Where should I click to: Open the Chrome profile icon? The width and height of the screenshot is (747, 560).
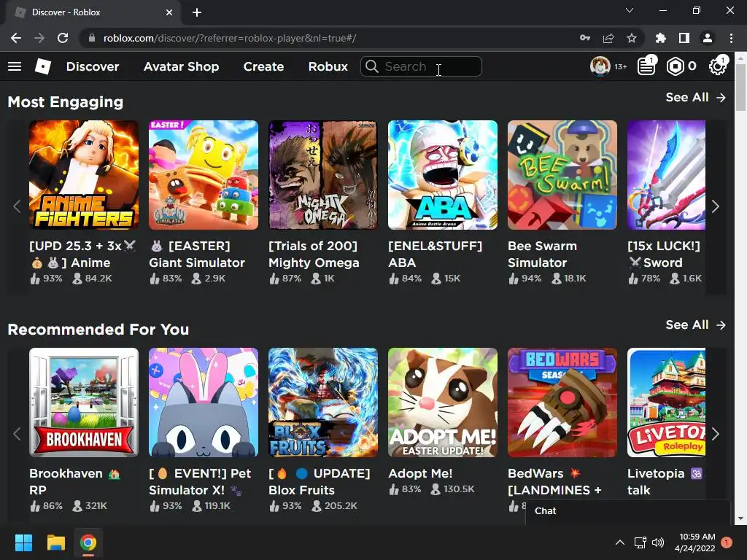(707, 38)
